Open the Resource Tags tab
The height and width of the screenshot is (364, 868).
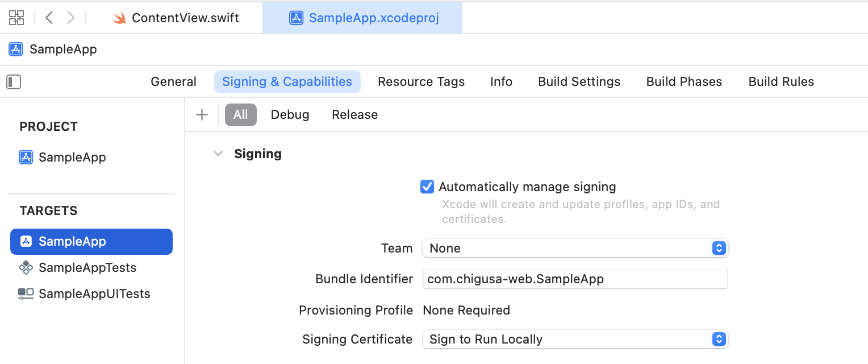tap(421, 82)
